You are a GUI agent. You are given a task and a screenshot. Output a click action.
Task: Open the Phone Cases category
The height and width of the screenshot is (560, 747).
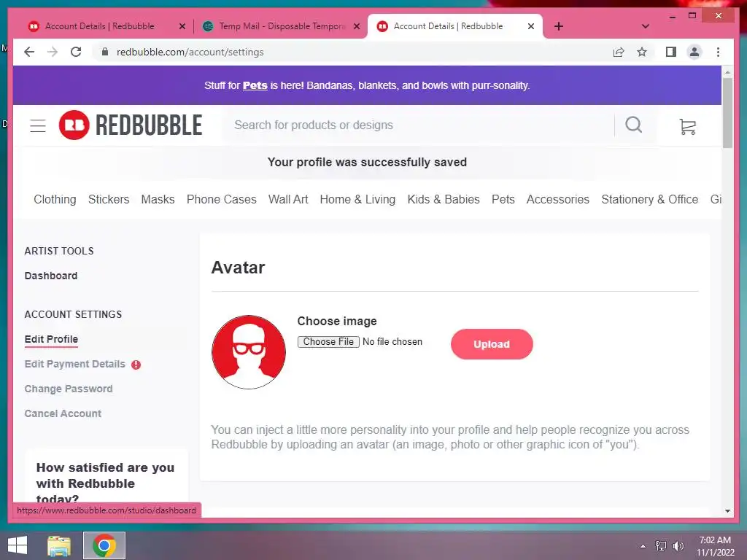pos(222,200)
